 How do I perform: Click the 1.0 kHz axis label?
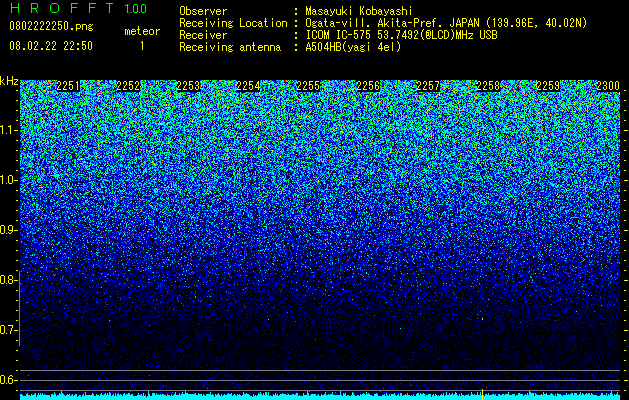point(8,180)
